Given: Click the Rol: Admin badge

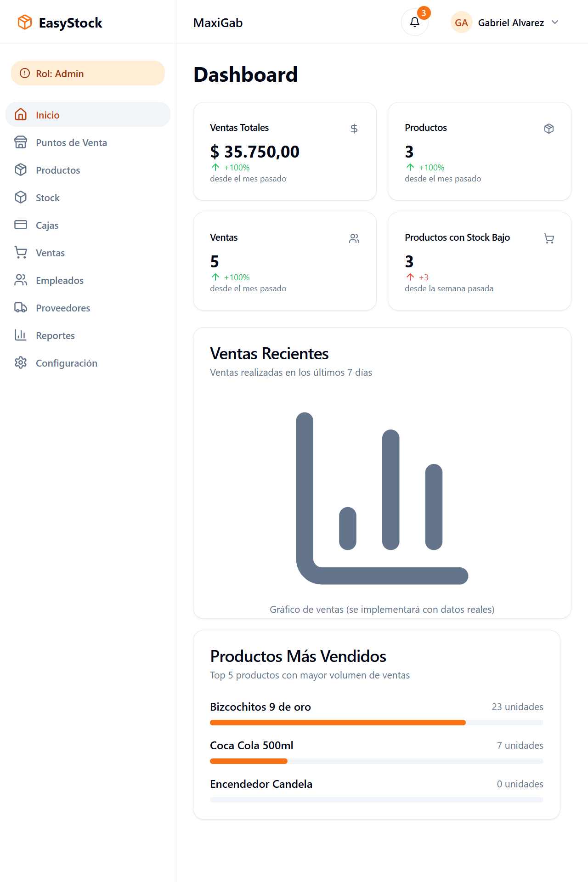Looking at the screenshot, I should pyautogui.click(x=88, y=73).
